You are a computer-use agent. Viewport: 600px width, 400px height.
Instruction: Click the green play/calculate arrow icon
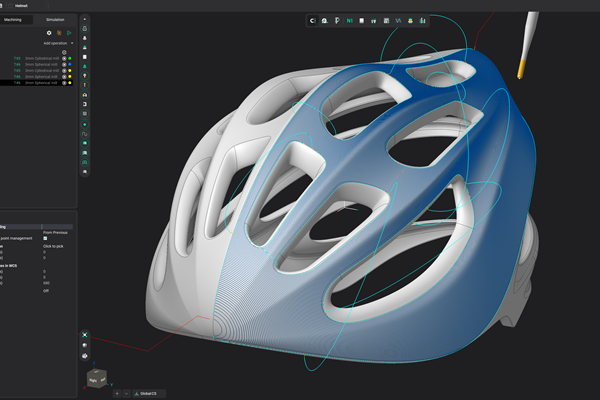[70, 33]
